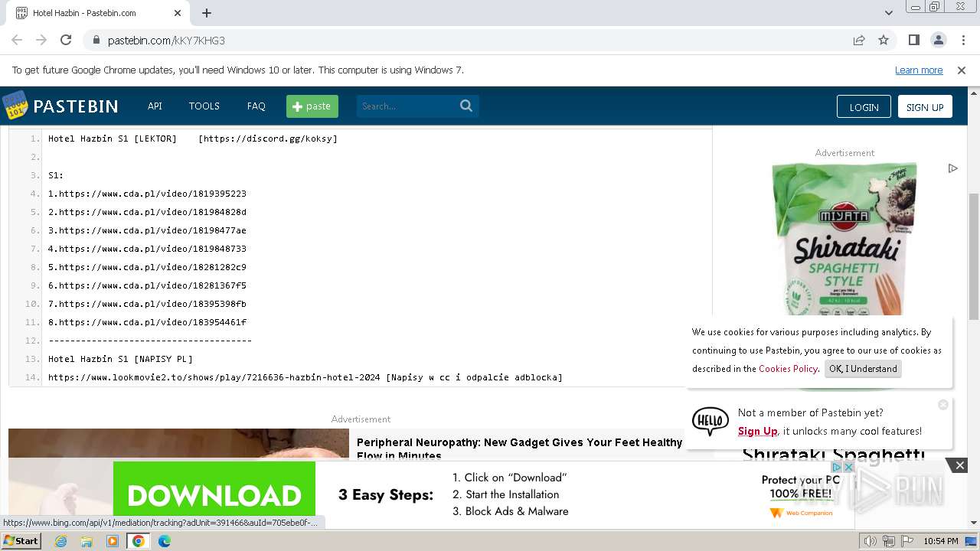Open the Chrome profile avatar
980x551 pixels.
pyautogui.click(x=938, y=40)
